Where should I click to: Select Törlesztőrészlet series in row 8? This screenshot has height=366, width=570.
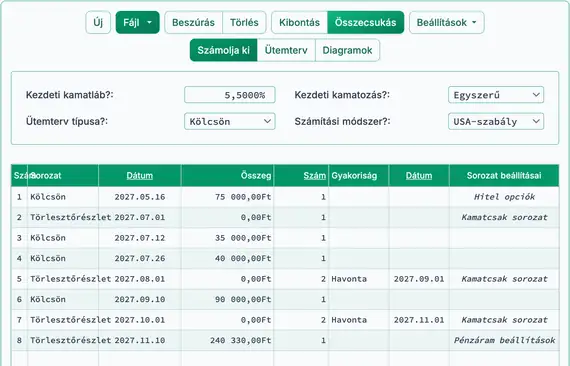(71, 341)
